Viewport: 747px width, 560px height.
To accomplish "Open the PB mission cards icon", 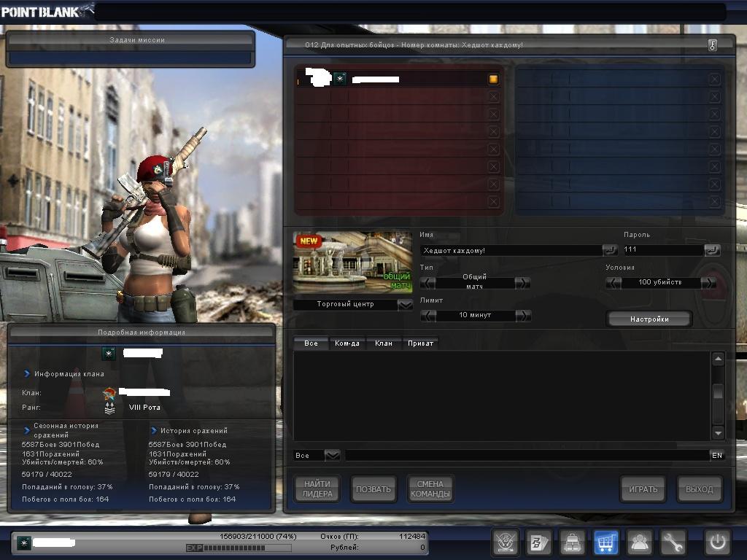I will [x=538, y=542].
